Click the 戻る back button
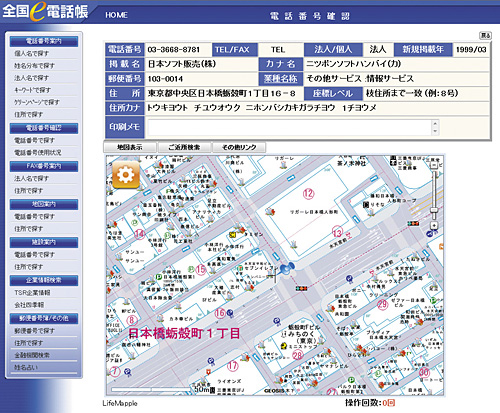The image size is (500, 413). [485, 35]
